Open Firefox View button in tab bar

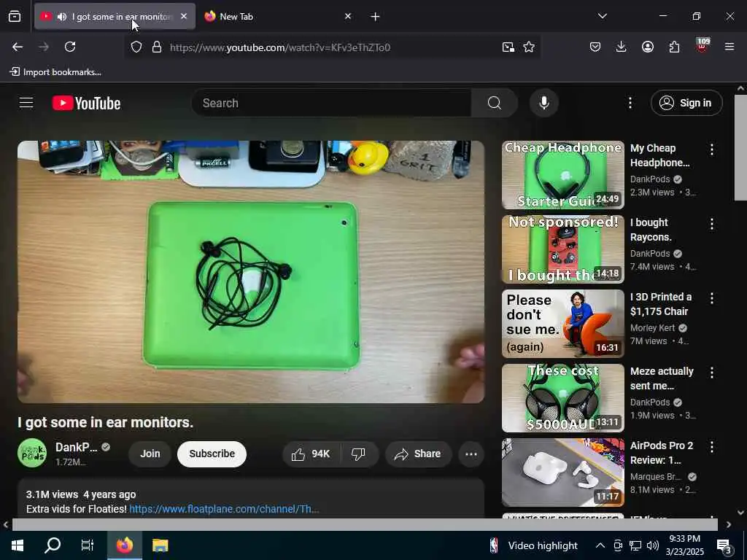(x=15, y=17)
